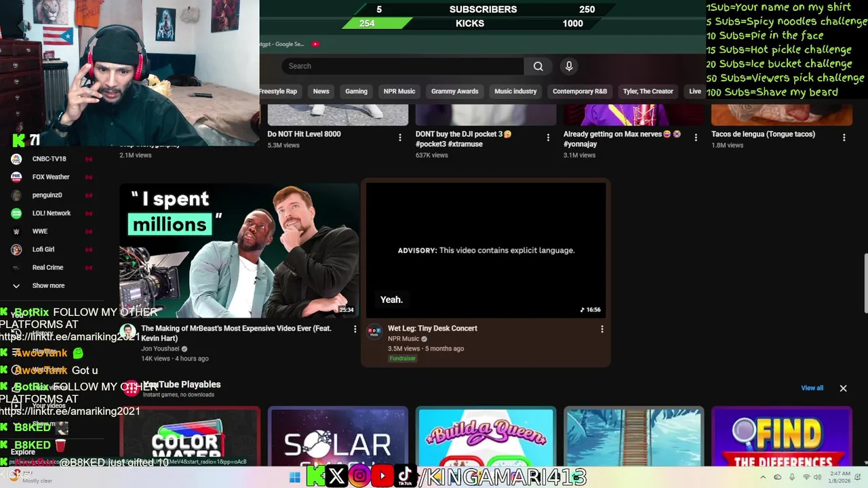Click the LOL! Network channel icon
The image size is (868, 488).
coord(16,213)
